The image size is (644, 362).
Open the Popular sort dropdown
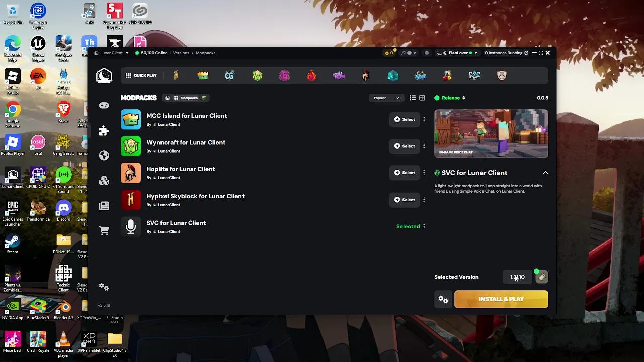click(x=386, y=98)
